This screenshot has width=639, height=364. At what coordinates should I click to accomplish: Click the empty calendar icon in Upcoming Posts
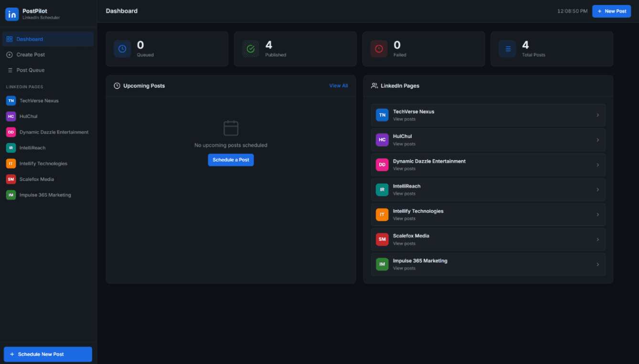231,128
